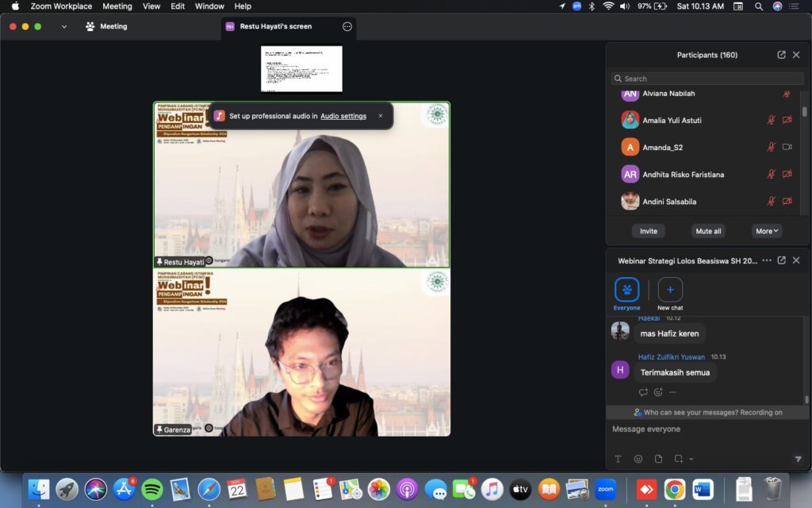Open text formatting options in chat
Screen dimensions: 812x508
[618, 459]
